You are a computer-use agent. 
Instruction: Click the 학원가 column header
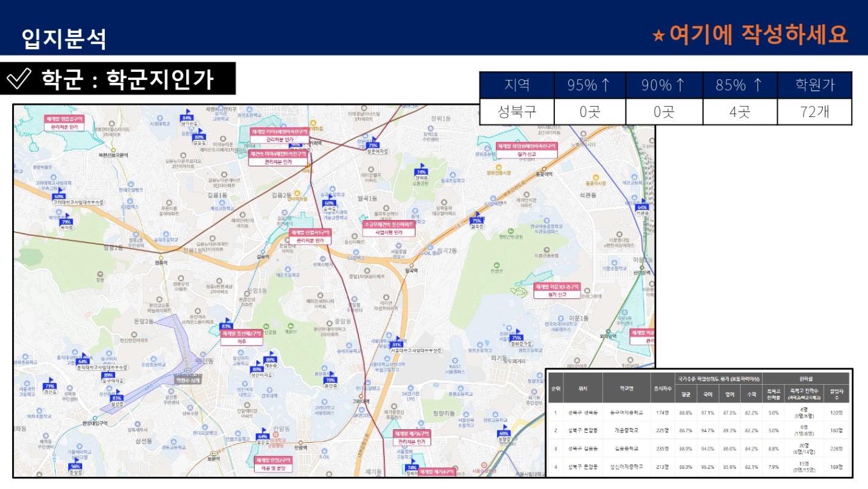coord(814,85)
